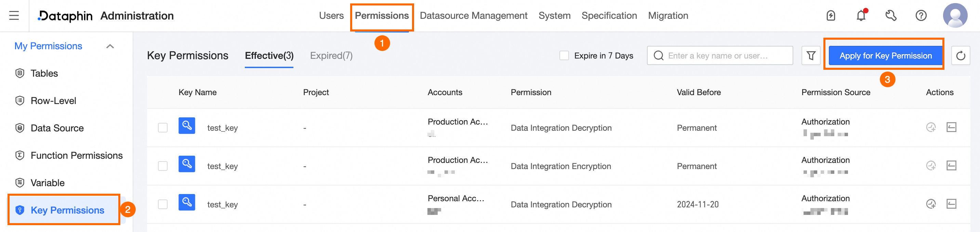The height and width of the screenshot is (232, 980).
Task: Enable the Expire in 7 Days checkbox
Action: point(564,56)
